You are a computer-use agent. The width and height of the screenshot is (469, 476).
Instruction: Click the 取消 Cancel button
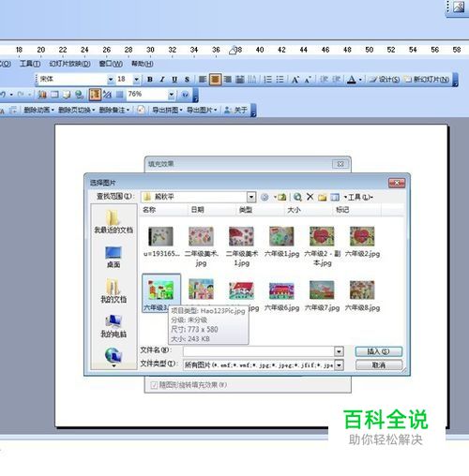pos(379,364)
